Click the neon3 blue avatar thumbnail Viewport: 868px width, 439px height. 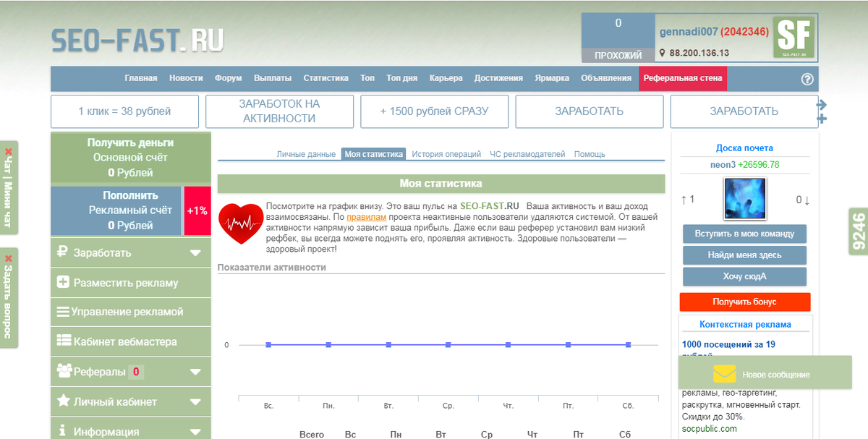coord(745,199)
